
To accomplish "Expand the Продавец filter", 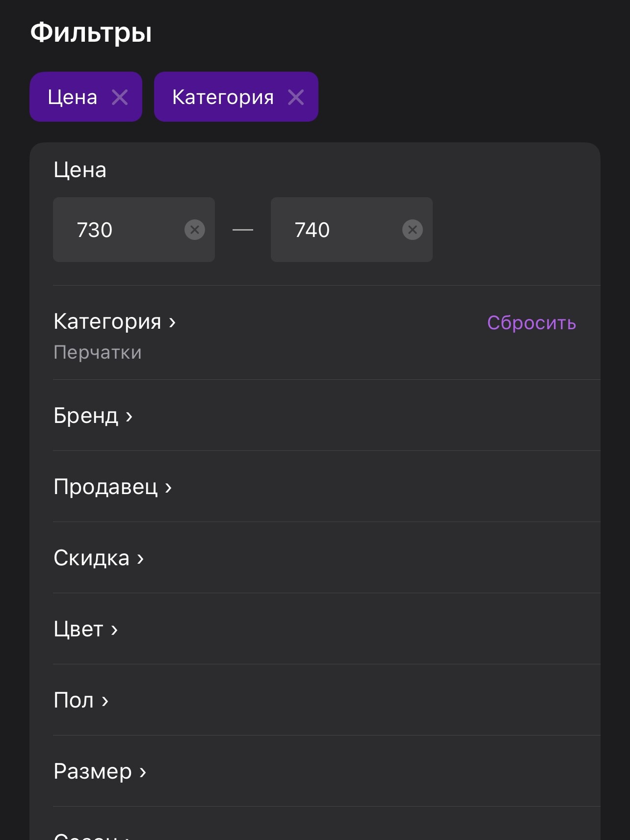I will point(327,487).
